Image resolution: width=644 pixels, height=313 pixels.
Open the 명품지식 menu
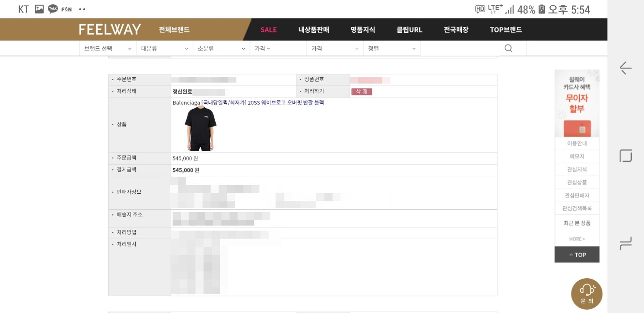363,29
